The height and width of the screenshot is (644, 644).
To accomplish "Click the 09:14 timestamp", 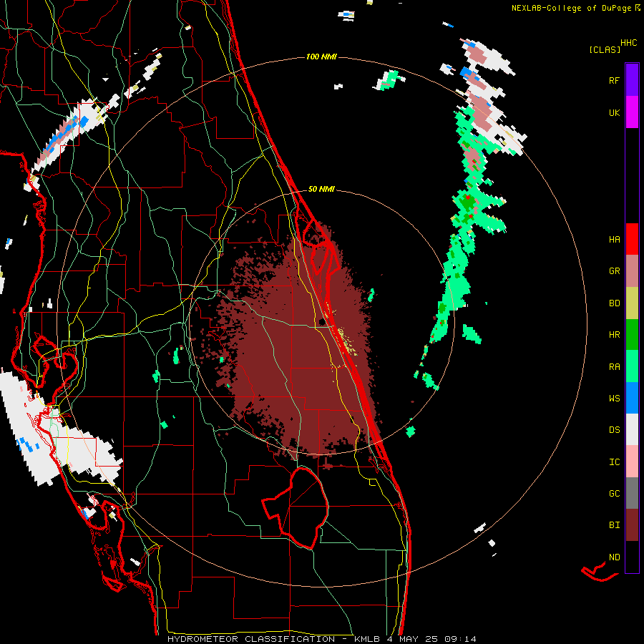I will (460, 639).
